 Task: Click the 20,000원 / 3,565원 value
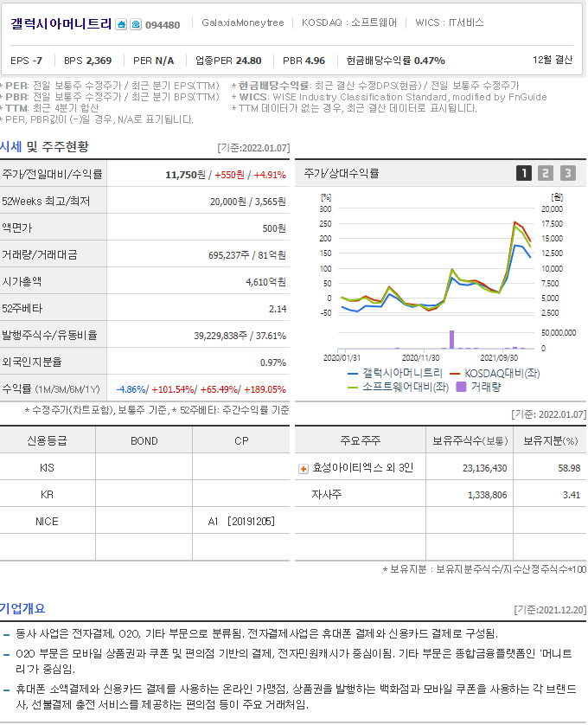coord(248,202)
